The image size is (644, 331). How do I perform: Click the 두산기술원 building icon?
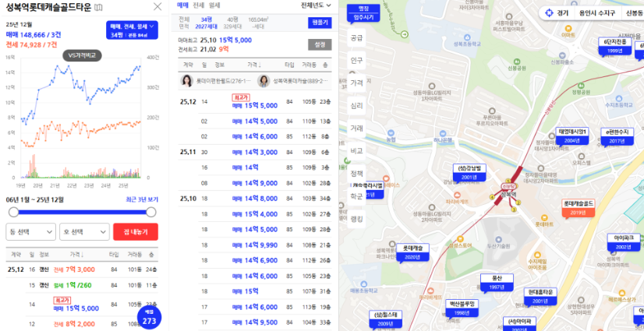[497, 239]
